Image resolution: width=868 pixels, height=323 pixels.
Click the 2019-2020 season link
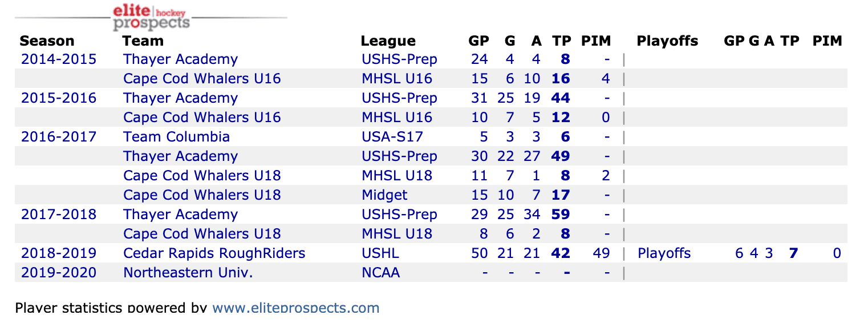point(59,273)
